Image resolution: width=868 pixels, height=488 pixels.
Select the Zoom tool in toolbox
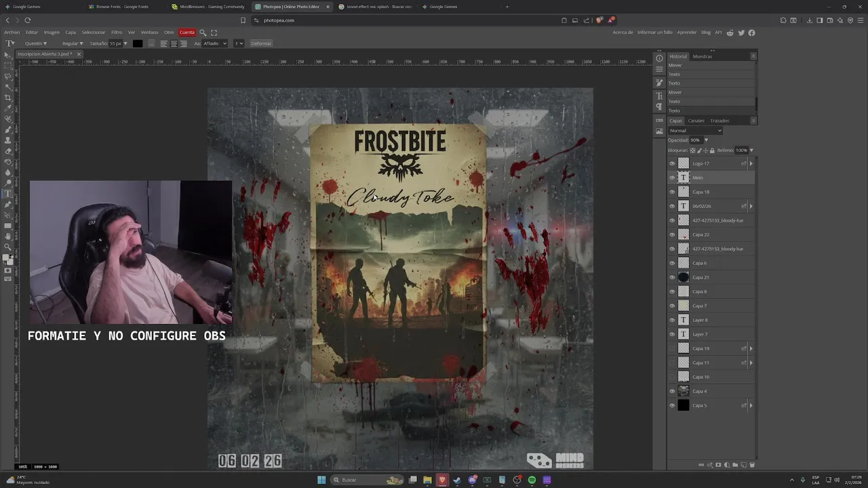(x=8, y=246)
